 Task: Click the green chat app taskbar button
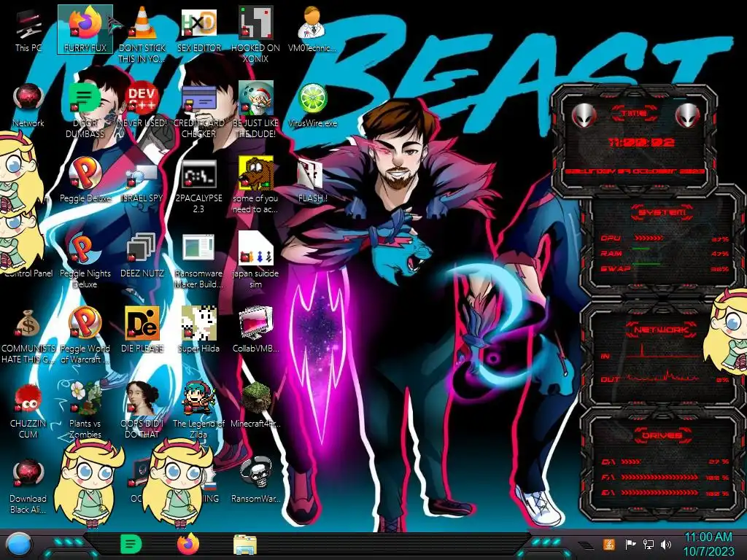tap(131, 544)
